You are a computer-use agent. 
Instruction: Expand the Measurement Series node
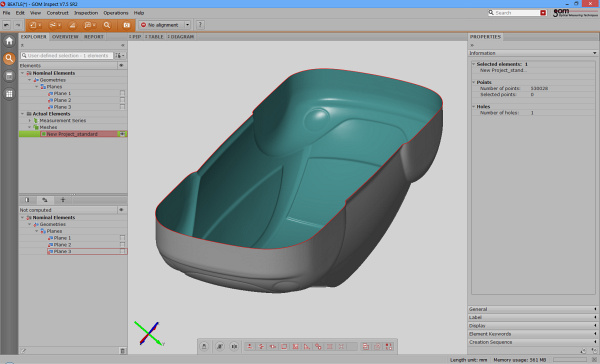(x=30, y=121)
